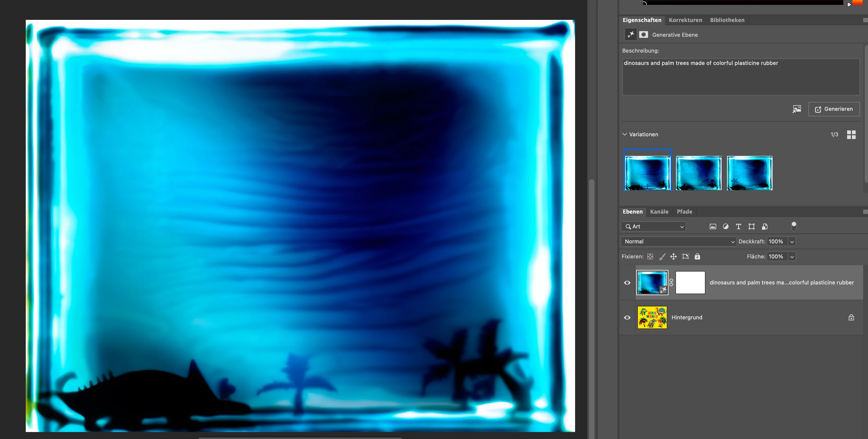Screen dimensions: 868x439
Task: Open the Deckkraft opacity dropdown arrow
Action: 792,242
